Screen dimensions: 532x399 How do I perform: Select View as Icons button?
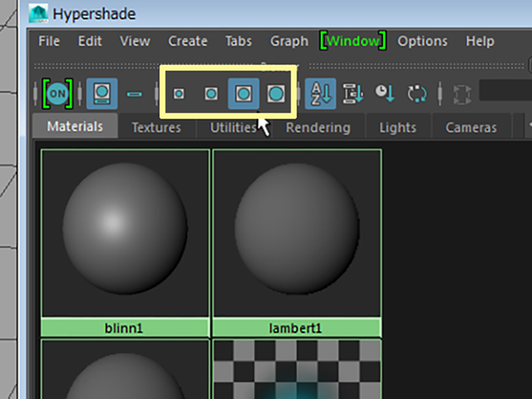tap(101, 94)
